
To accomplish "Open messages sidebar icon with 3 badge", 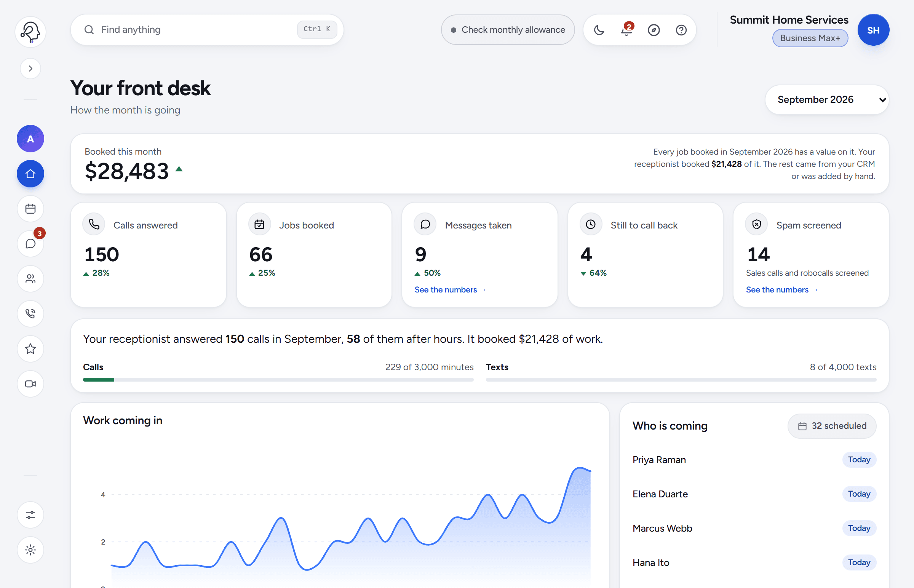I will pos(30,244).
